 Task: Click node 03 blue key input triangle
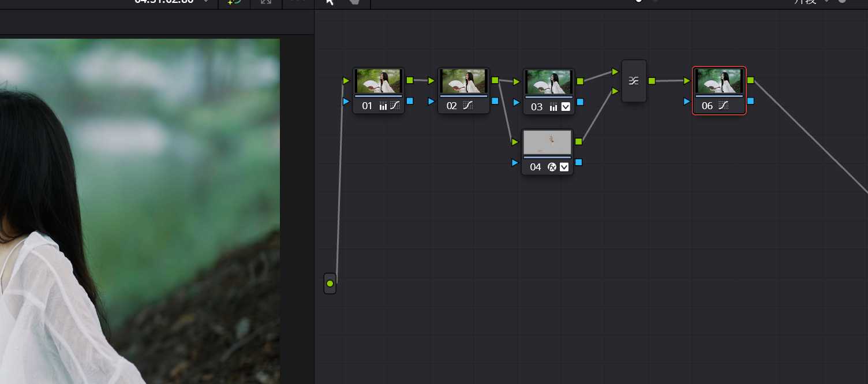[517, 103]
